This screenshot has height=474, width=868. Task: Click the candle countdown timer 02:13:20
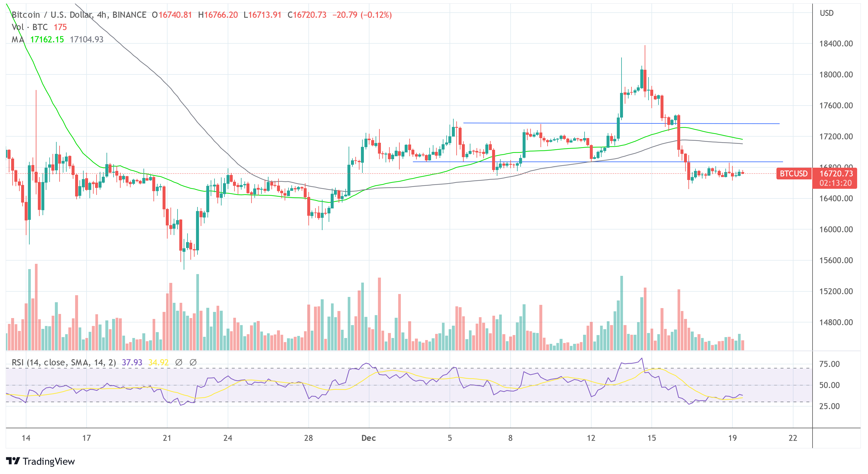836,183
